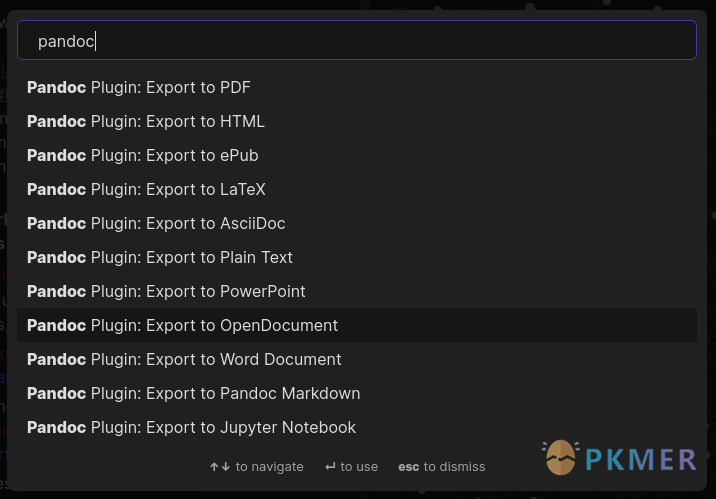Click the 'to navigate' footer label
This screenshot has height=499, width=716.
269,467
